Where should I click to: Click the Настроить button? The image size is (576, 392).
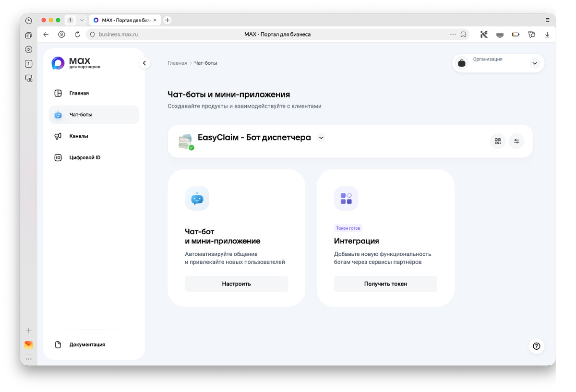(x=236, y=284)
